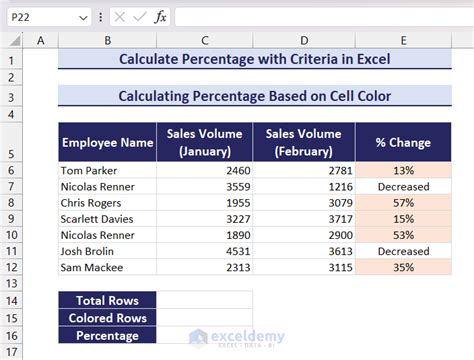474x360 pixels.
Task: Select the colored cell showing 53%
Action: coord(403,235)
